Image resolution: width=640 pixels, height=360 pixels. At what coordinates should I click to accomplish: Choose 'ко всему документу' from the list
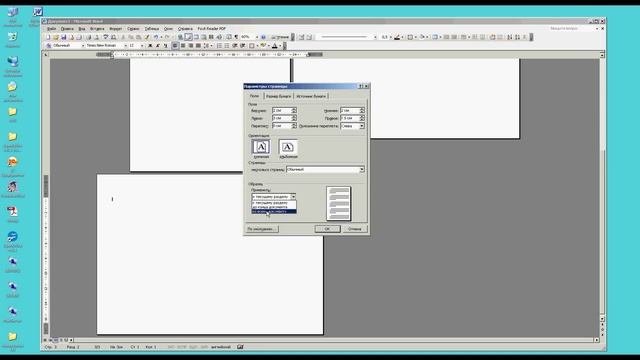click(274, 211)
